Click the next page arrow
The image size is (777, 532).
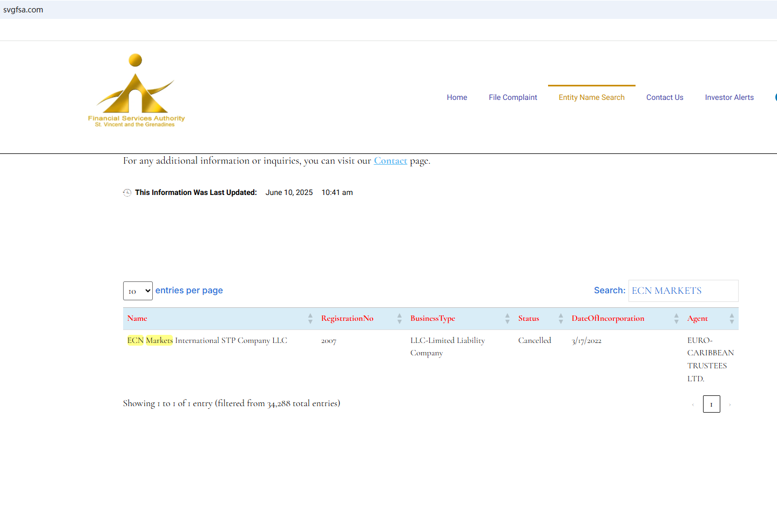729,405
